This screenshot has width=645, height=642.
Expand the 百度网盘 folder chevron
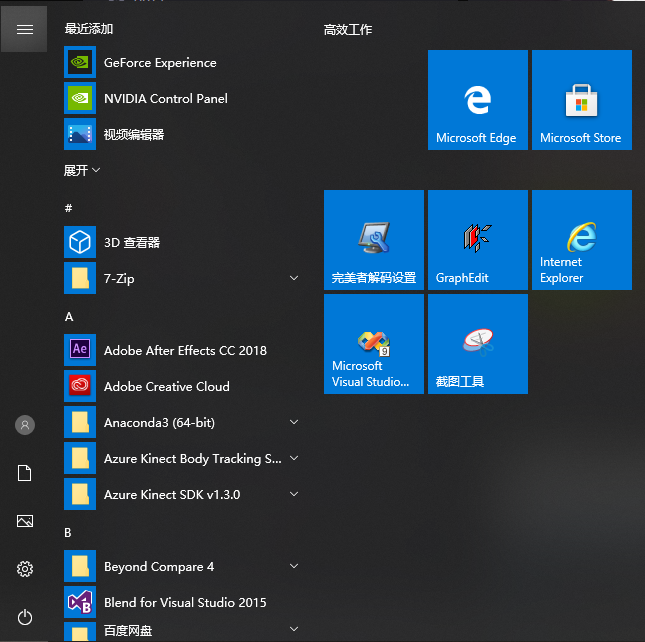pos(294,629)
